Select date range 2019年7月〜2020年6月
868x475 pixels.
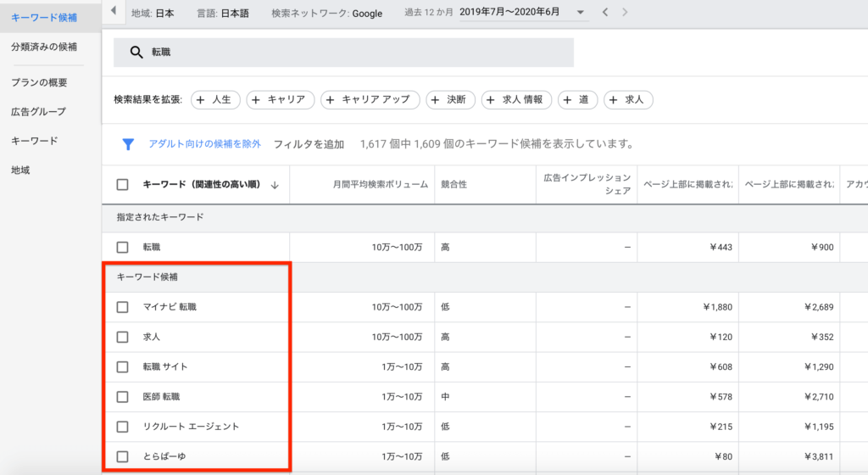pyautogui.click(x=509, y=12)
